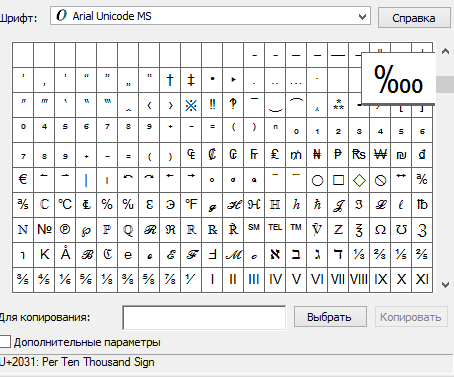
Task: Select the Fahrenheit ℉ symbol
Action: point(191,205)
